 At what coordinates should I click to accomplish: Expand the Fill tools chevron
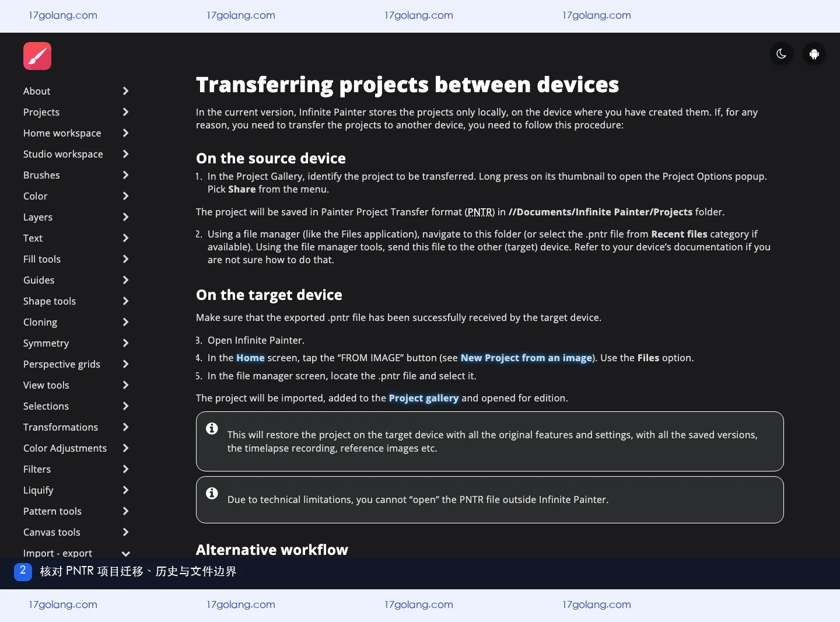click(125, 259)
